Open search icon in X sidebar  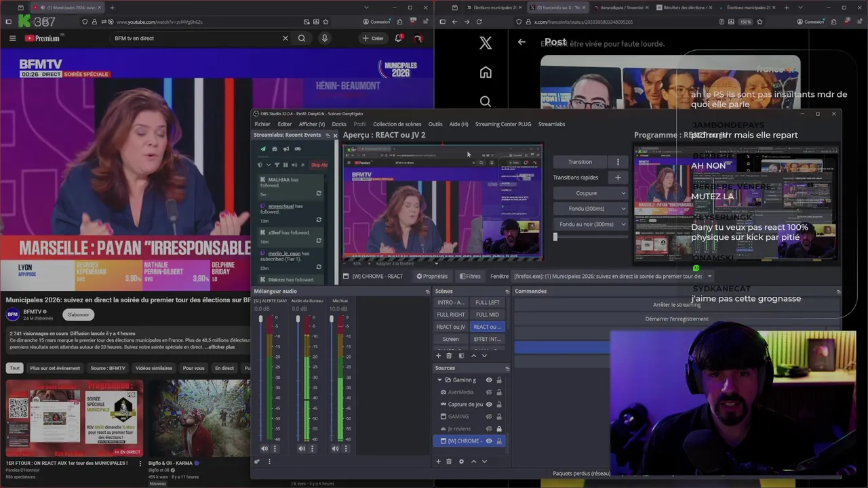[x=486, y=102]
